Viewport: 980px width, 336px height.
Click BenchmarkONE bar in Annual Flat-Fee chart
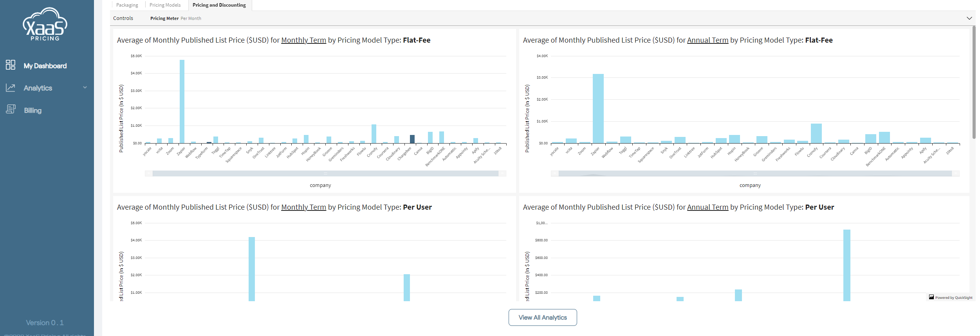point(884,137)
